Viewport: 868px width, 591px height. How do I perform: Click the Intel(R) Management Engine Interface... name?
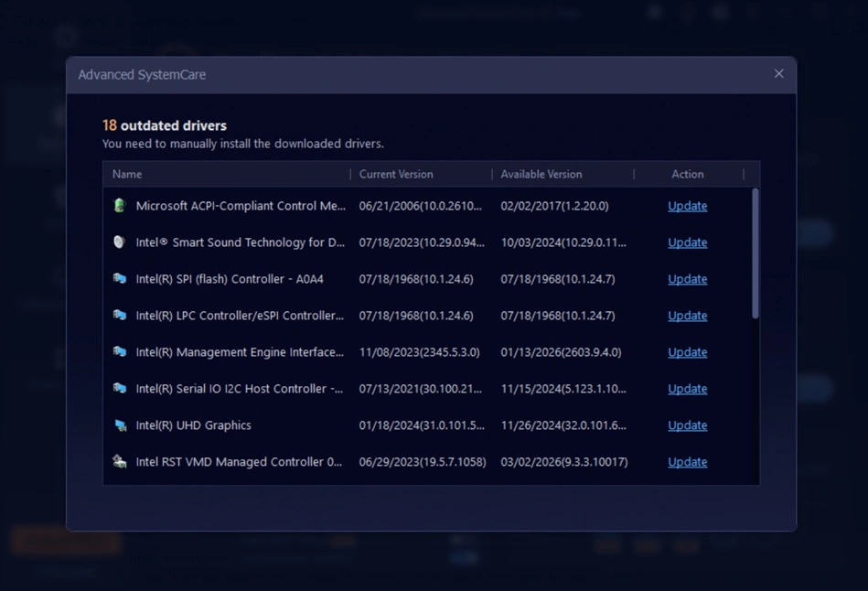coord(240,352)
